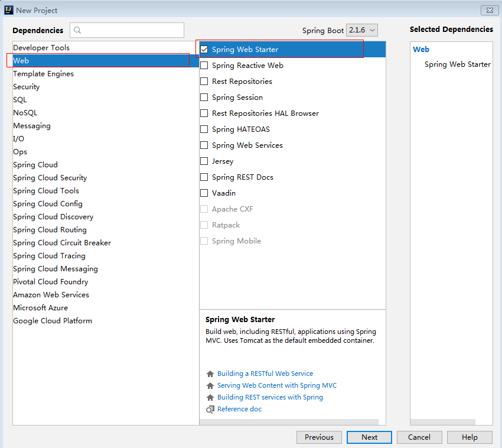
Task: Select the Ops category
Action: pyautogui.click(x=106, y=151)
